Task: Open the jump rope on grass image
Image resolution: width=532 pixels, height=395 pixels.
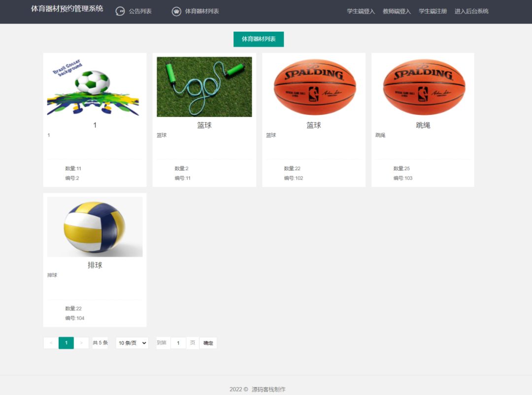Action: tap(204, 87)
